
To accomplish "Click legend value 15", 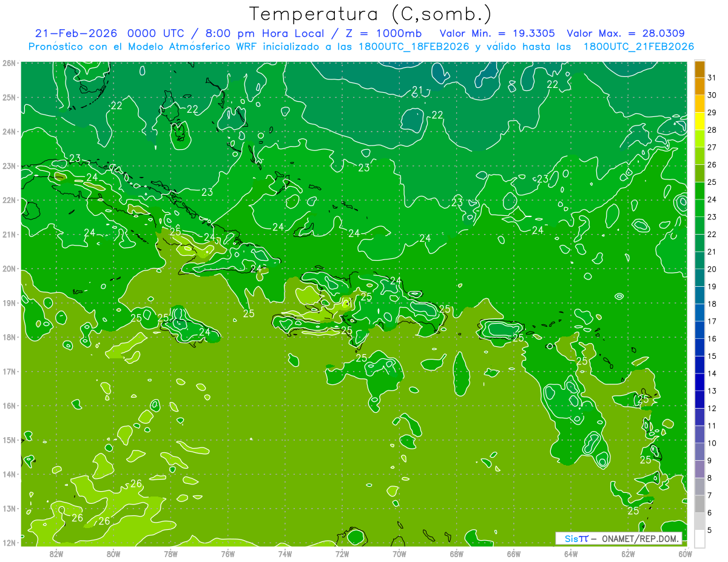I will point(712,356).
